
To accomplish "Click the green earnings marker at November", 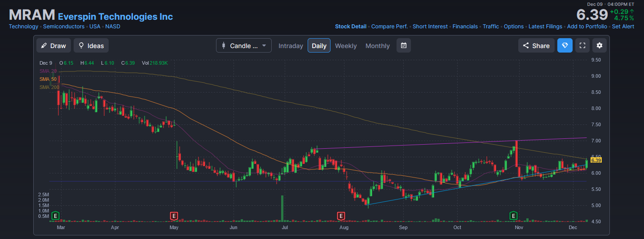I will point(513,216).
